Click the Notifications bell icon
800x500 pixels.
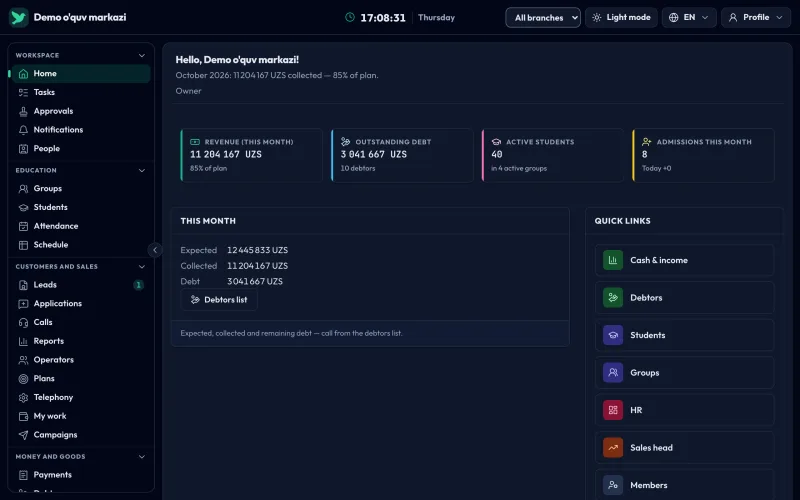pyautogui.click(x=23, y=130)
